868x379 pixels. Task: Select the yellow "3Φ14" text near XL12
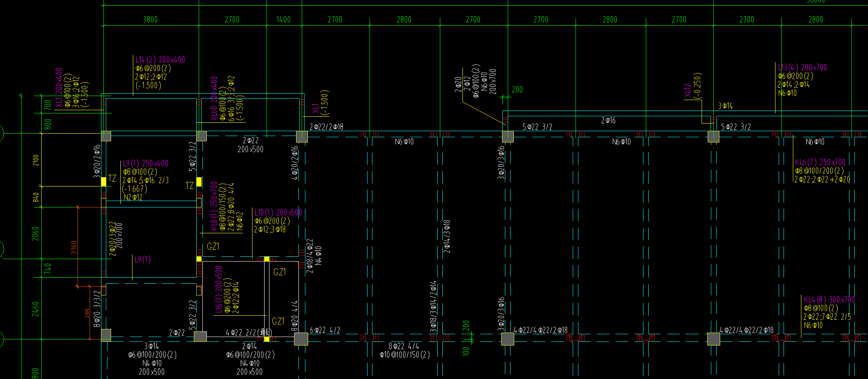coord(725,106)
